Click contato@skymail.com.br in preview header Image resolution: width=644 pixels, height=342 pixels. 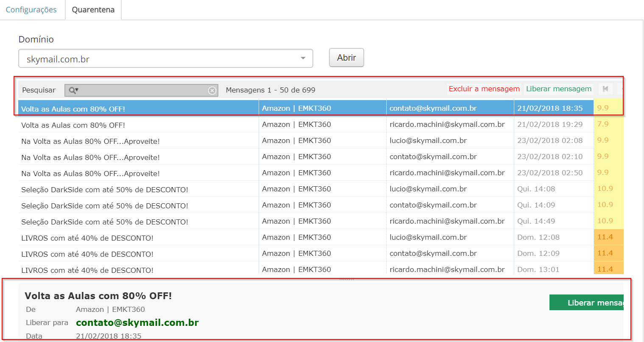(137, 323)
